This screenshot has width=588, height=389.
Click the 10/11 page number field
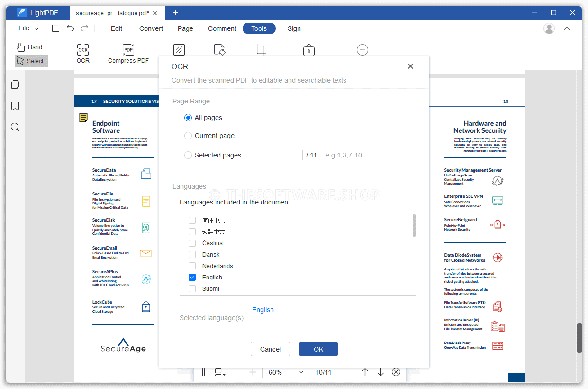tap(334, 372)
